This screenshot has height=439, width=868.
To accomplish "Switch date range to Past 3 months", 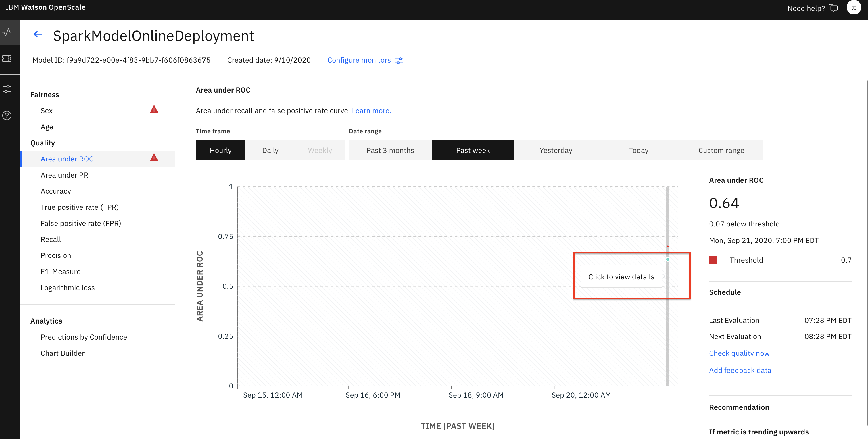I will (390, 150).
